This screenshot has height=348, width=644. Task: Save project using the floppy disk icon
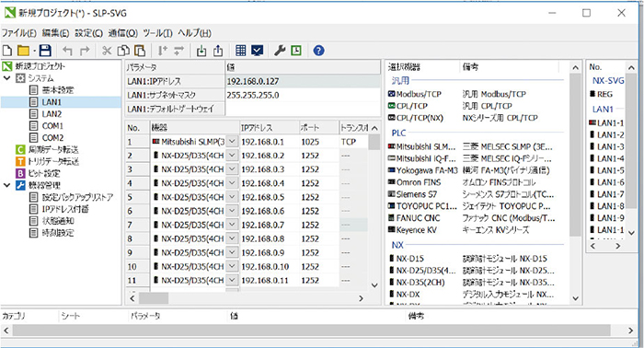(45, 51)
